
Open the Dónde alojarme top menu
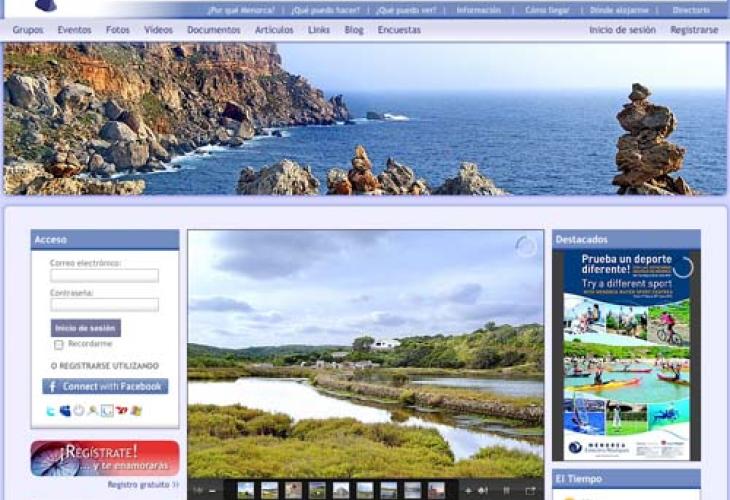617,10
